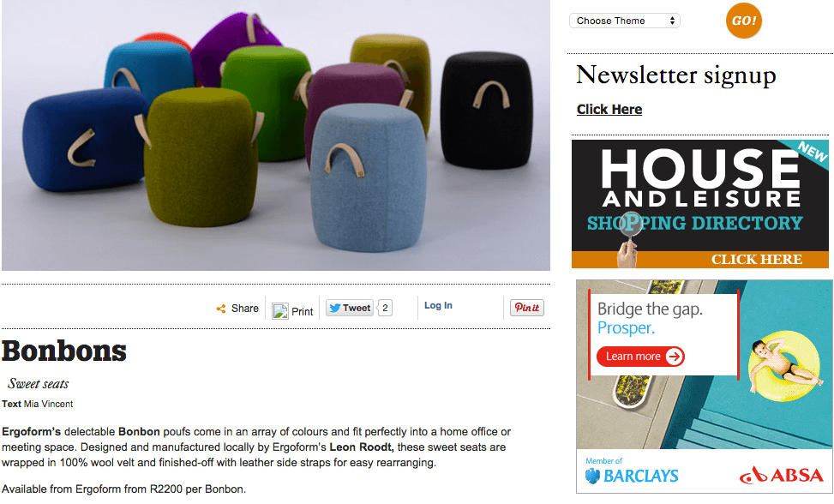Click the Choose Theme dropdown arrows

click(x=672, y=21)
